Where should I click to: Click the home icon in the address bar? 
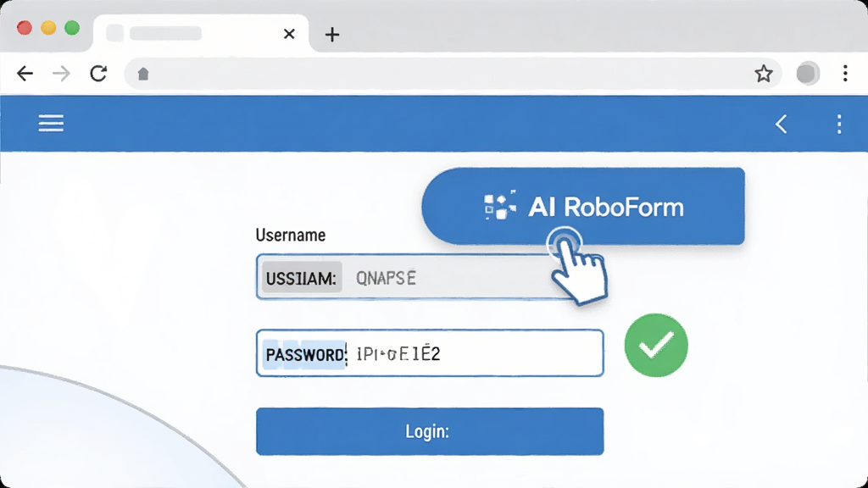143,74
